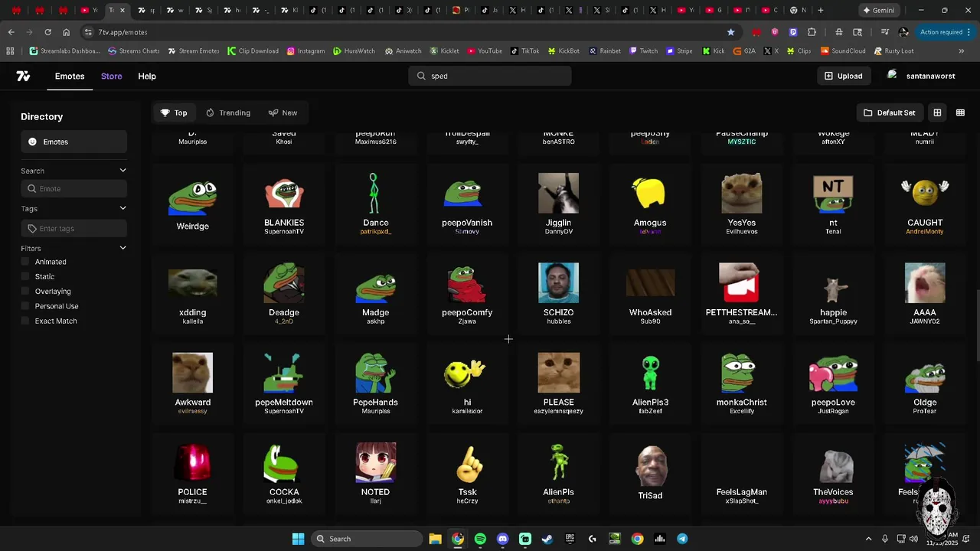Show hidden system tray icons
Viewport: 980px width, 551px height.
[868, 539]
